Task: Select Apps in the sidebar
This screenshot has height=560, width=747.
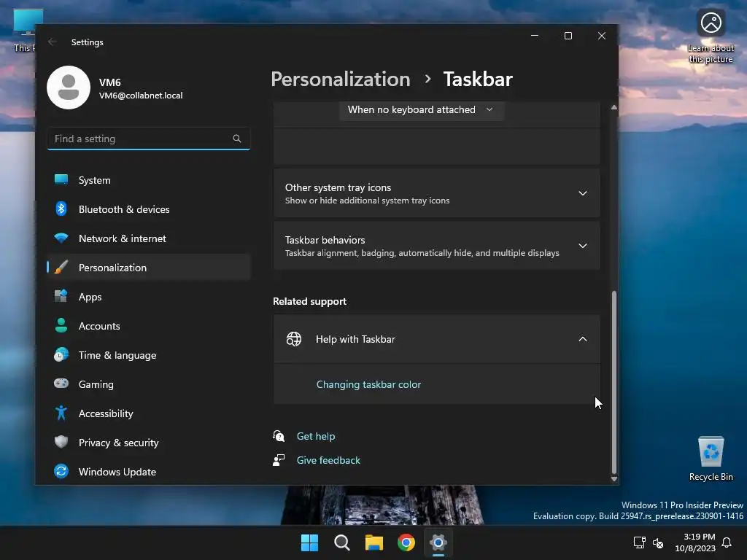Action: pos(149,297)
